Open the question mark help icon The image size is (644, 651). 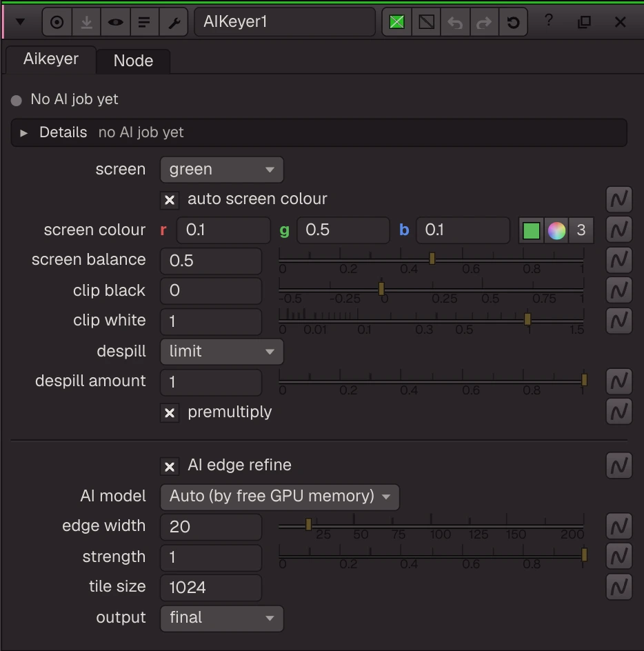click(548, 21)
